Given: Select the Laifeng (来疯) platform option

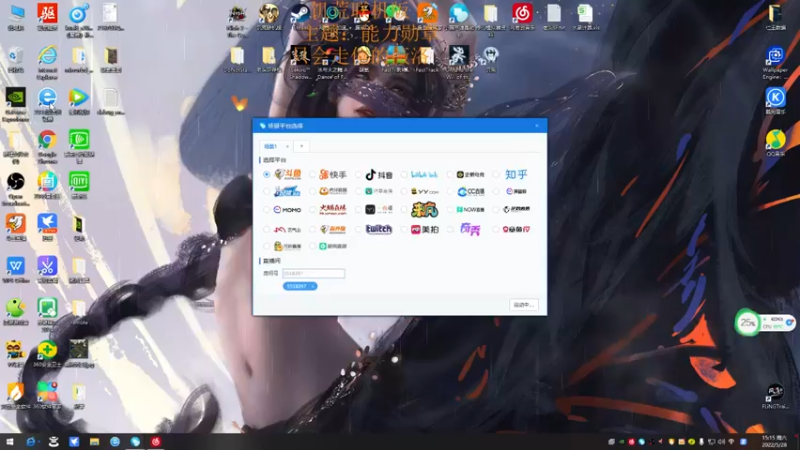Looking at the screenshot, I should click(x=404, y=210).
